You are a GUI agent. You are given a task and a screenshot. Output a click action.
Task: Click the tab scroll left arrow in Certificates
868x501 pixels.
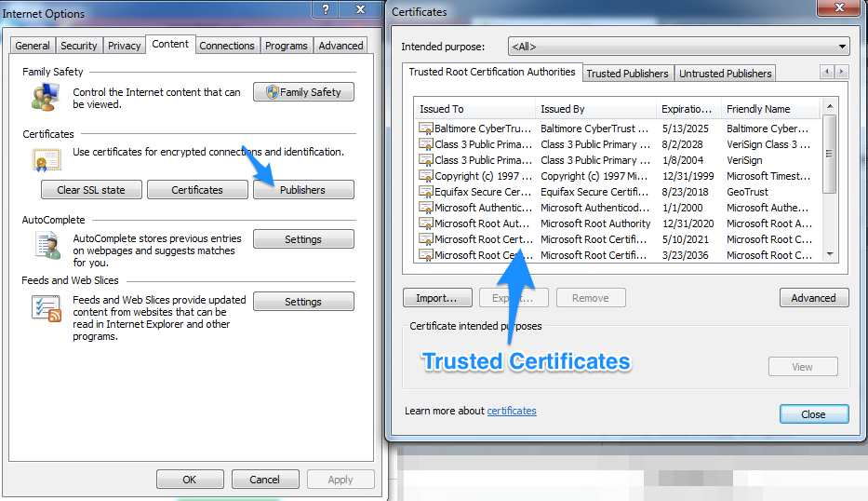827,72
